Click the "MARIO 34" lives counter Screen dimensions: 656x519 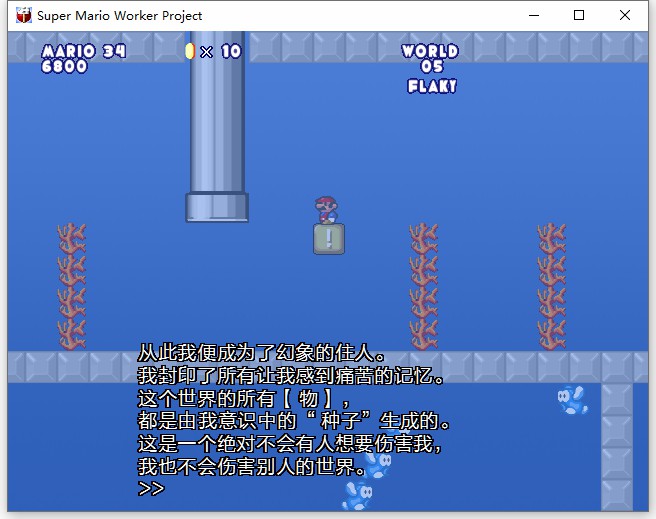coord(84,51)
